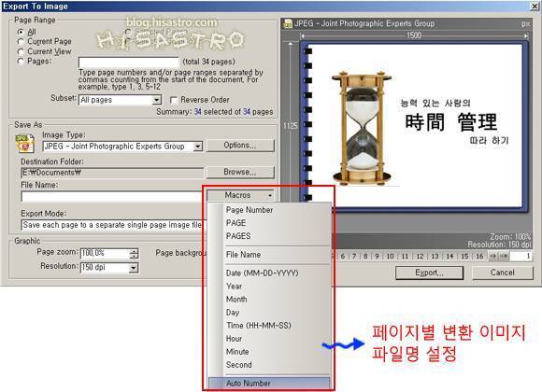Jump to page 12 in the preview strip

pos(420,257)
